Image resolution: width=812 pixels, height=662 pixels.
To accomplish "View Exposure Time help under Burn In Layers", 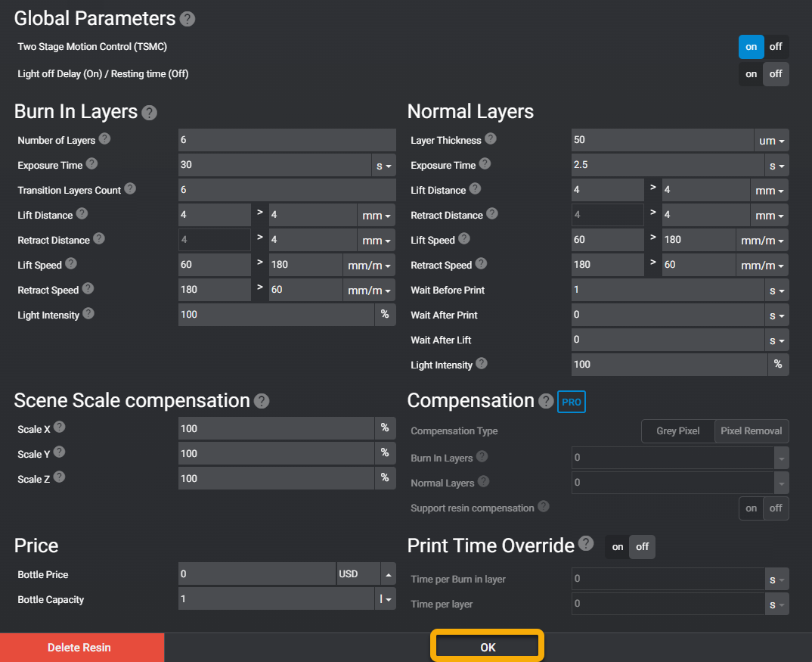I will [91, 164].
